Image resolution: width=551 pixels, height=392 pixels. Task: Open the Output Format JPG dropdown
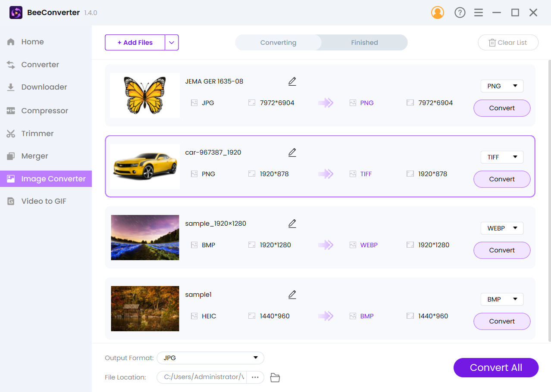coord(210,358)
